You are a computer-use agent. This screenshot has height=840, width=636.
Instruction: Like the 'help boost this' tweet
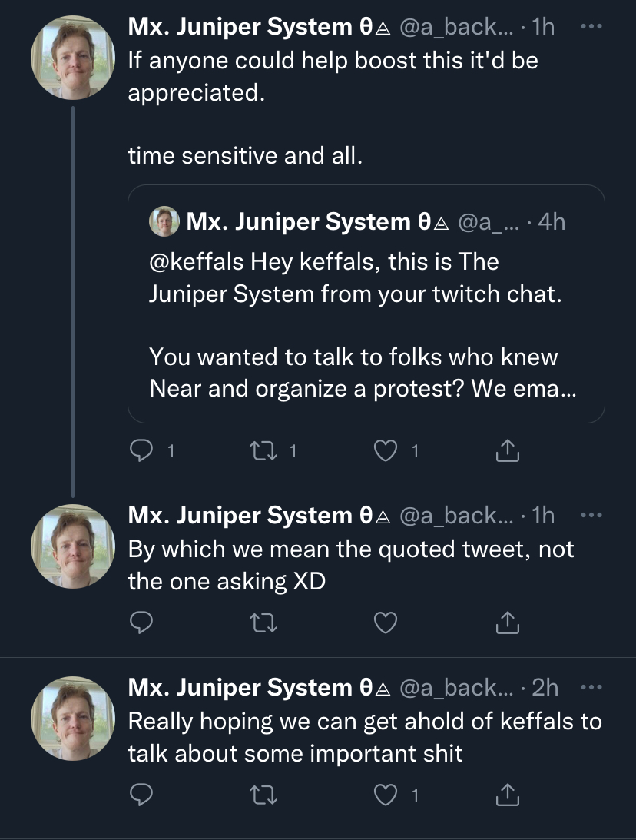click(386, 451)
